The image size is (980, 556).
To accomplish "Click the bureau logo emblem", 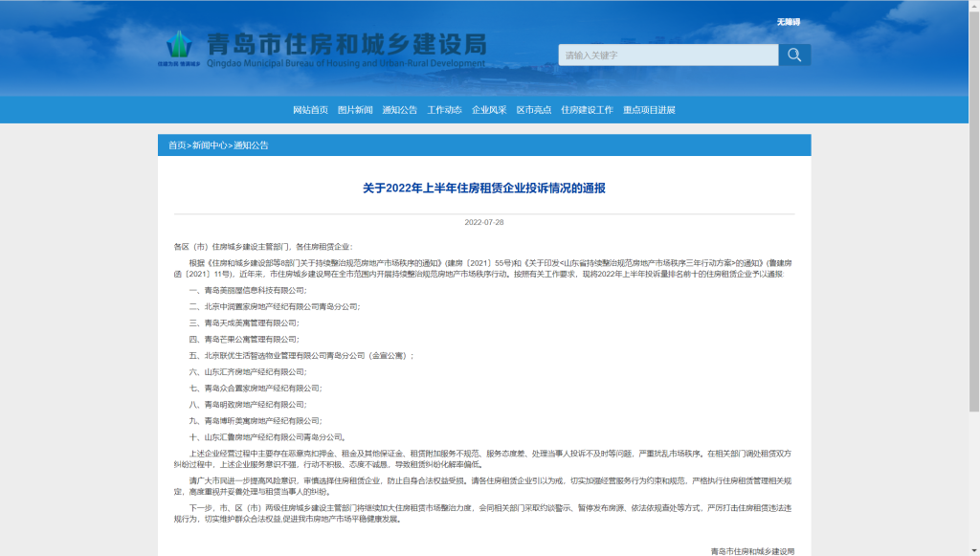I will pos(179,46).
